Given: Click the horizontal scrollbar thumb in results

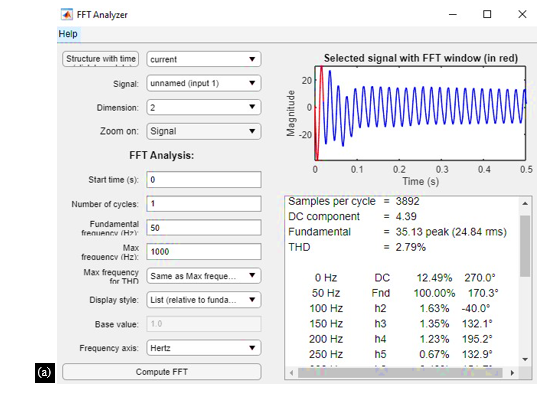Looking at the screenshot, I should (x=400, y=373).
